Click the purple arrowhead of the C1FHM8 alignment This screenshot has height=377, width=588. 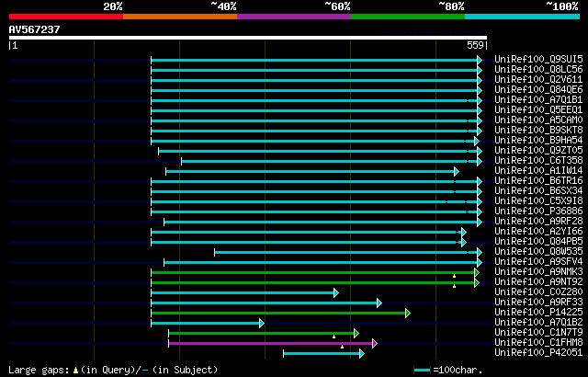[x=375, y=343]
